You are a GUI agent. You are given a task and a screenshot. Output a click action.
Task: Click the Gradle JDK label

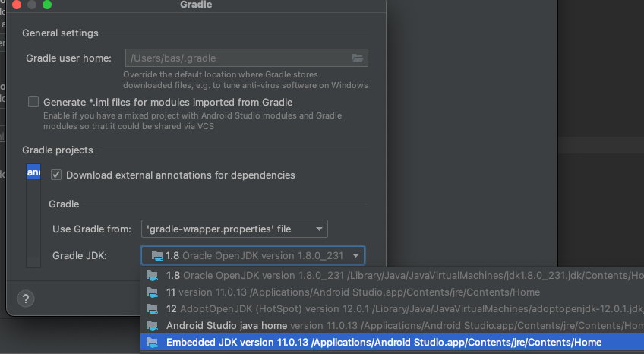click(80, 256)
